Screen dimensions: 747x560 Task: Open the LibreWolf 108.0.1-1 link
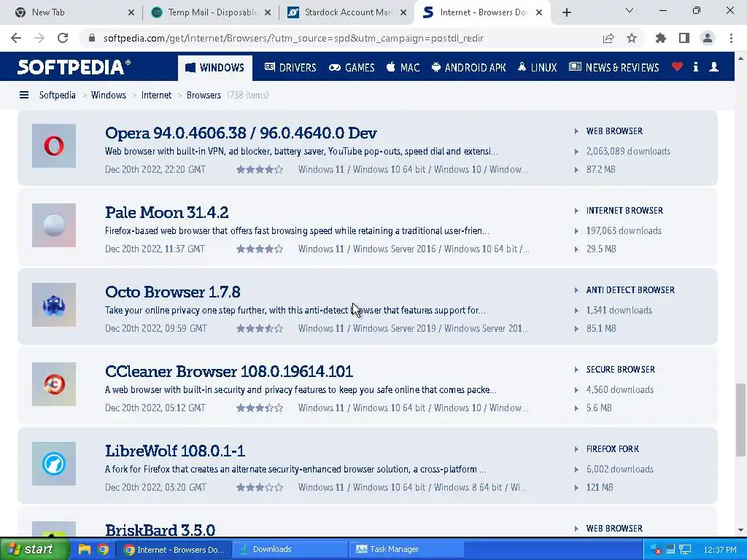point(175,451)
